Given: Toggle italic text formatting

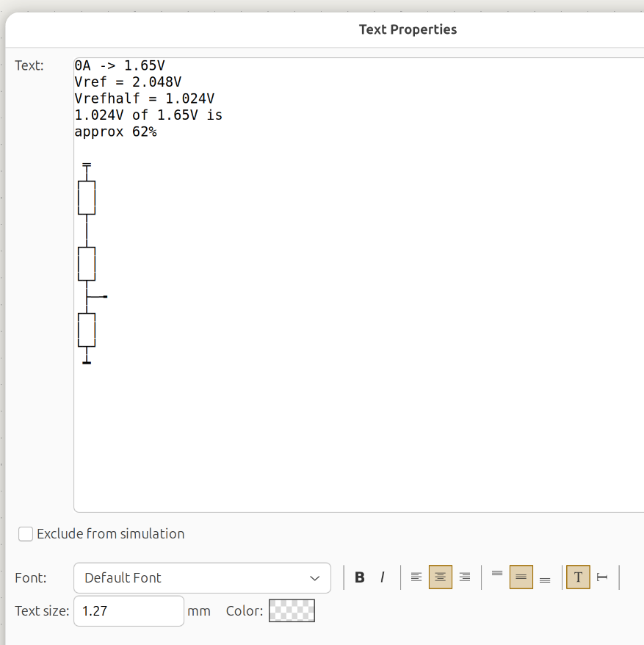Looking at the screenshot, I should pyautogui.click(x=382, y=577).
